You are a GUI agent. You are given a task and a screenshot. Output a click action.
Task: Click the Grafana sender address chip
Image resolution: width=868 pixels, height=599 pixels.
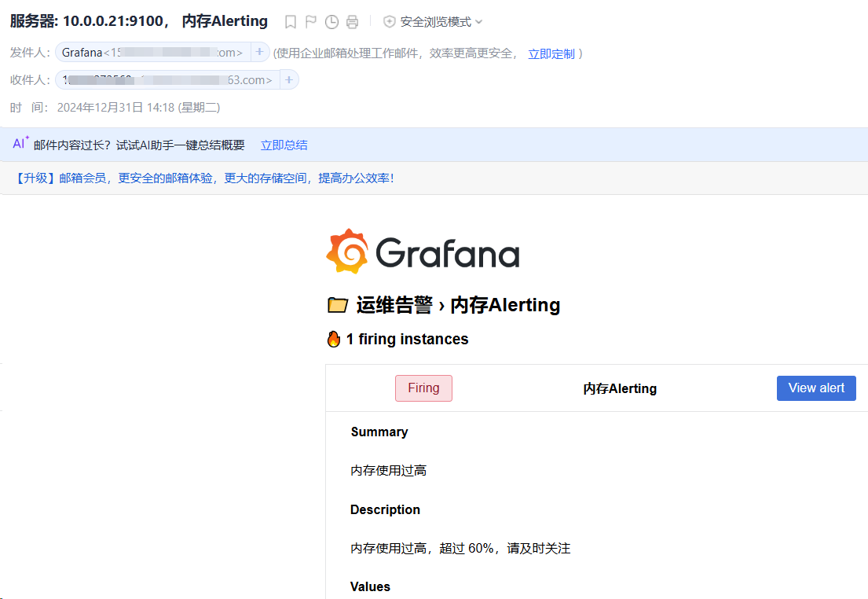pos(152,53)
